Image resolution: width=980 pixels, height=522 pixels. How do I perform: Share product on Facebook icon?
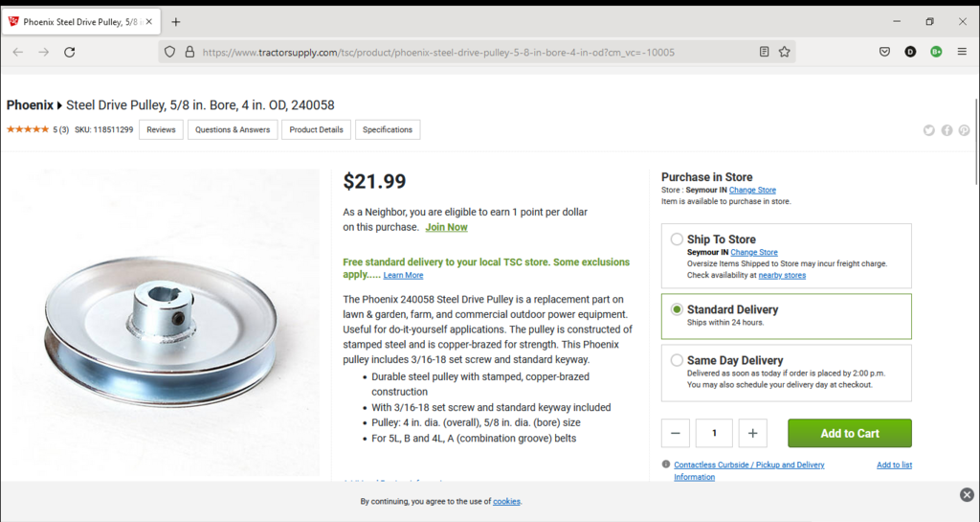coord(947,130)
